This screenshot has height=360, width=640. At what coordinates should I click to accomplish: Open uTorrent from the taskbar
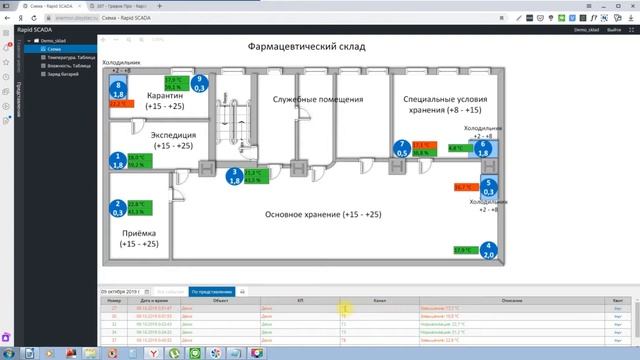[x=174, y=353]
